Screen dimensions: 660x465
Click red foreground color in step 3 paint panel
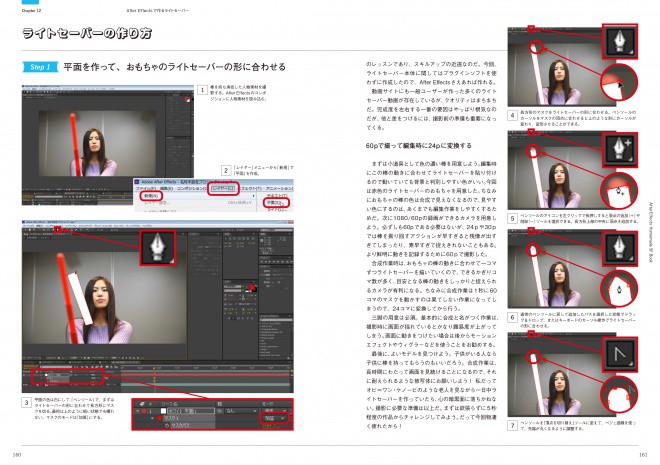tap(252, 288)
